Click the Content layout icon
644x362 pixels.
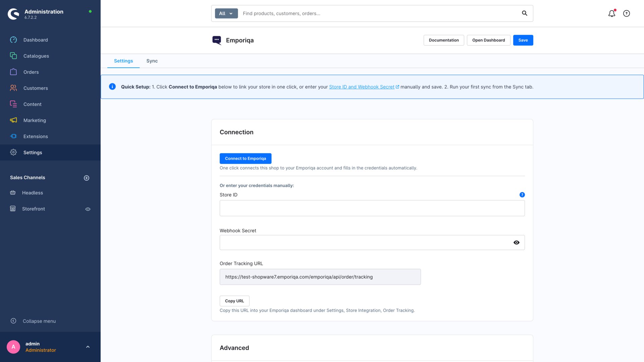[x=13, y=104]
